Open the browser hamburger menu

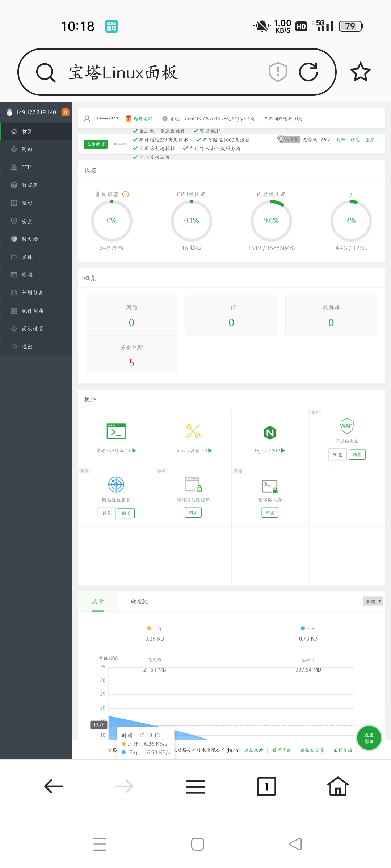pyautogui.click(x=195, y=787)
